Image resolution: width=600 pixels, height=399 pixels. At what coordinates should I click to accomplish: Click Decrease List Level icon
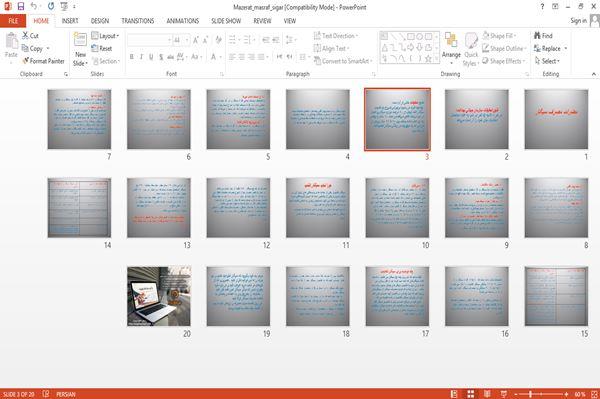(266, 40)
